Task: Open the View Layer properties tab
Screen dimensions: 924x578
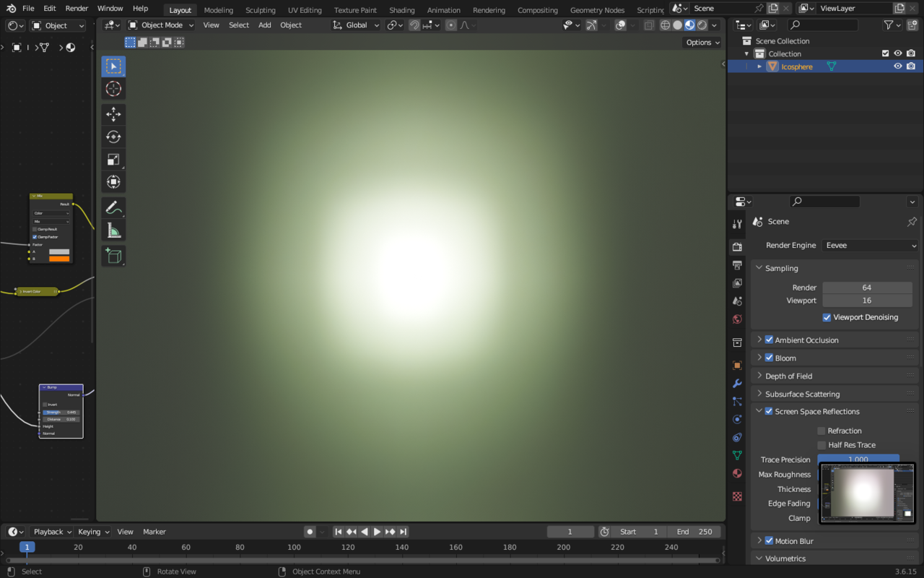Action: click(x=737, y=283)
